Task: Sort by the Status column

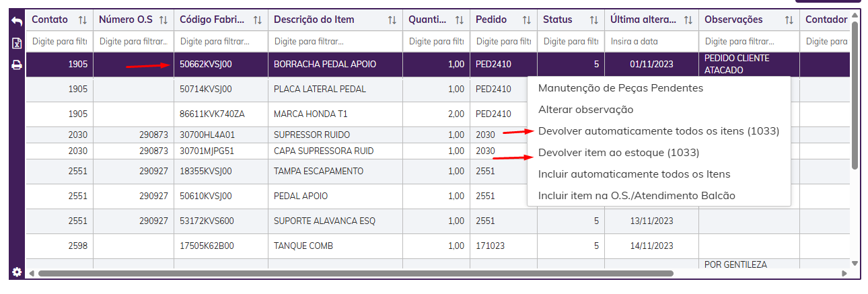Action: coord(593,20)
